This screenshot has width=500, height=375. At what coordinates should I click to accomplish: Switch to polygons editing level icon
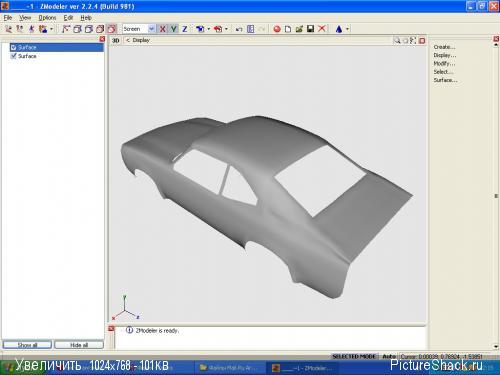coord(31,29)
